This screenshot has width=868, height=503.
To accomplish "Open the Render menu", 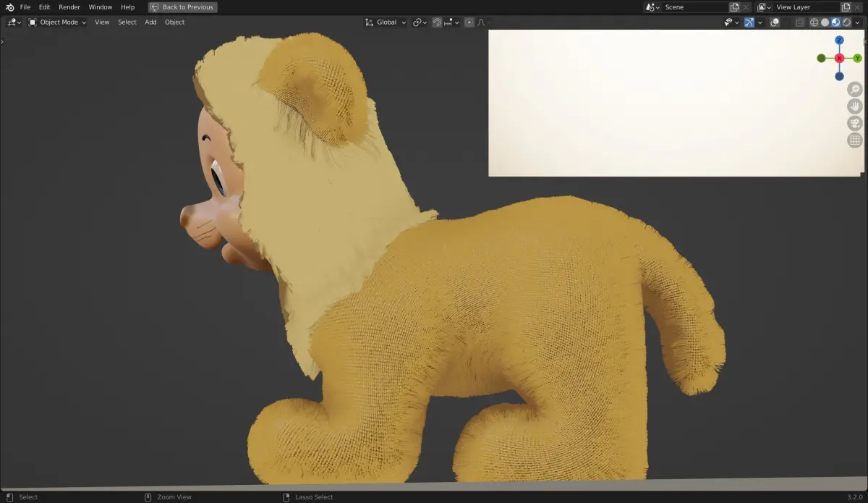I will tap(69, 7).
